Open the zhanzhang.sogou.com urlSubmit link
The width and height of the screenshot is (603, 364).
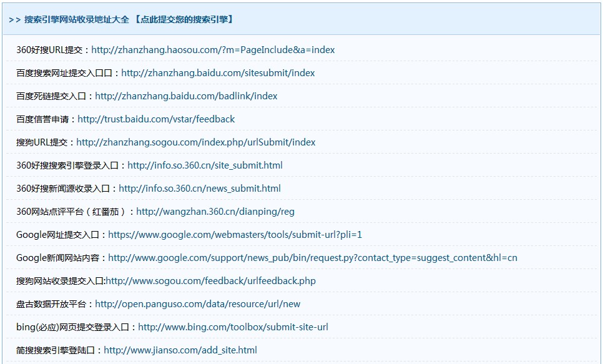196,142
